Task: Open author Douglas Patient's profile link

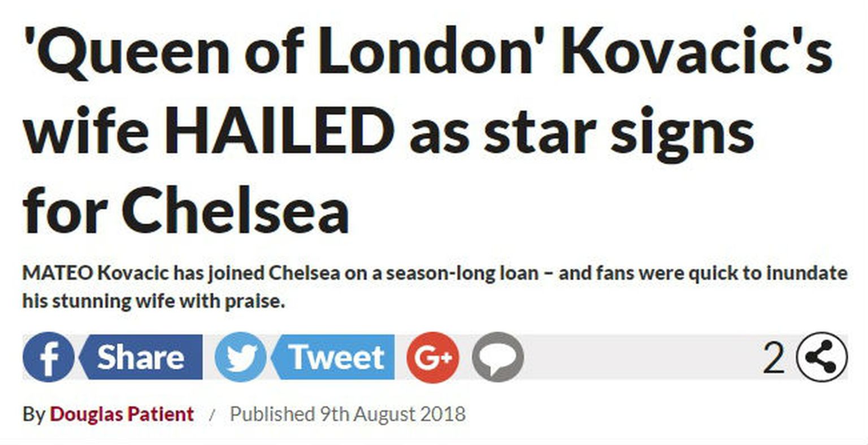Action: coord(121,414)
